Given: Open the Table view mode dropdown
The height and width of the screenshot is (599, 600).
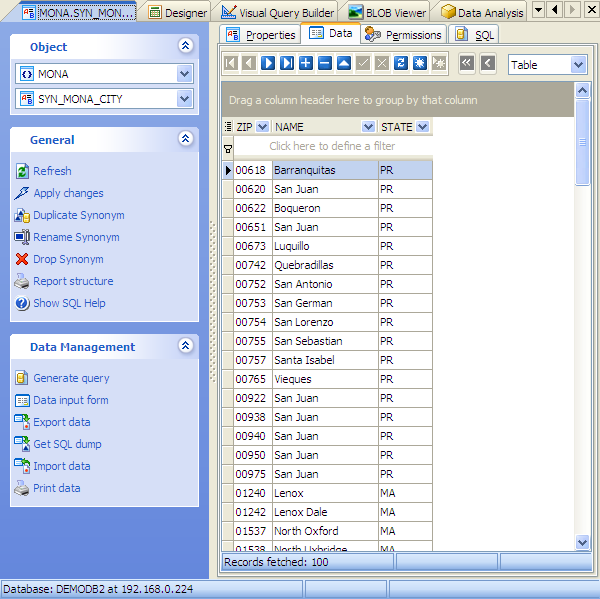Looking at the screenshot, I should (578, 65).
